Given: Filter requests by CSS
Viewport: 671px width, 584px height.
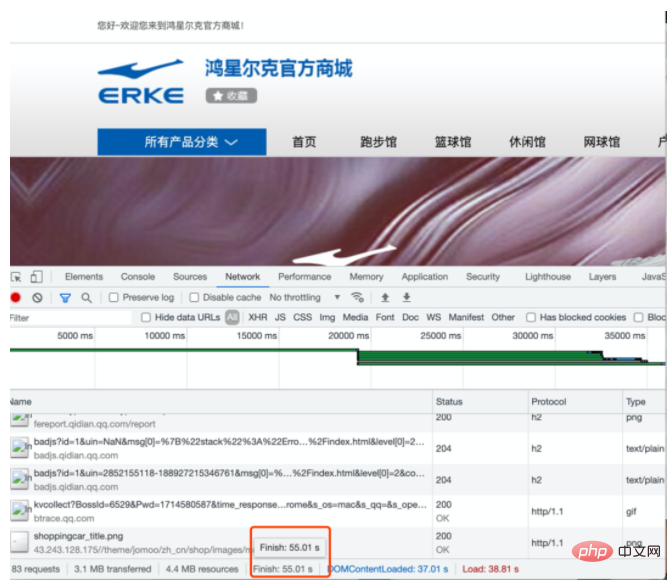Looking at the screenshot, I should tap(303, 317).
